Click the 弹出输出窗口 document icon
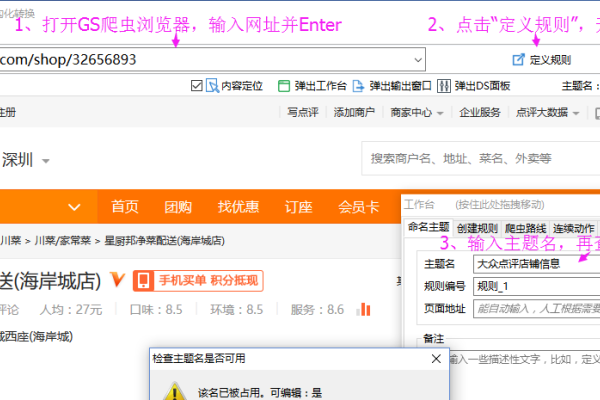Viewport: 600px width, 400px height. (x=358, y=86)
